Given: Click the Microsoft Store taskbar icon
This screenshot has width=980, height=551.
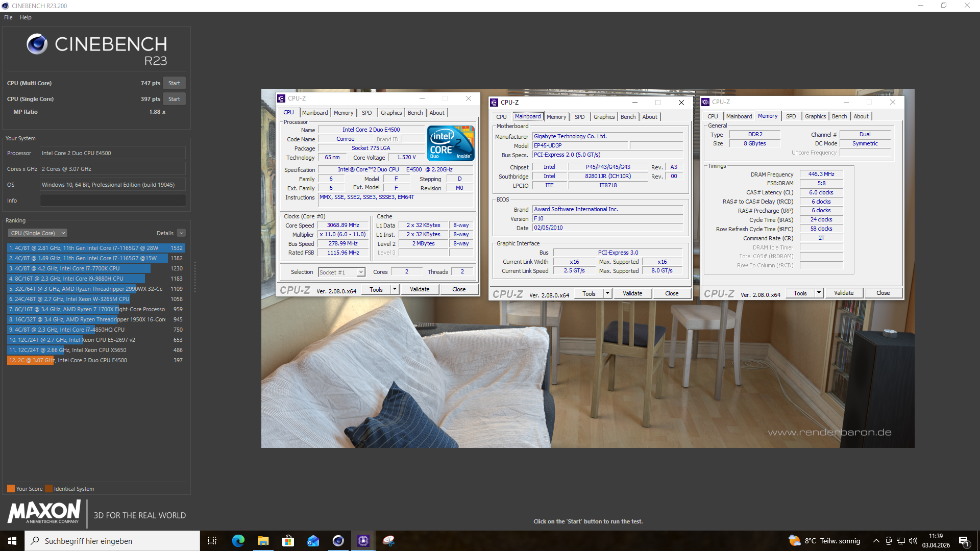Looking at the screenshot, I should [x=288, y=541].
